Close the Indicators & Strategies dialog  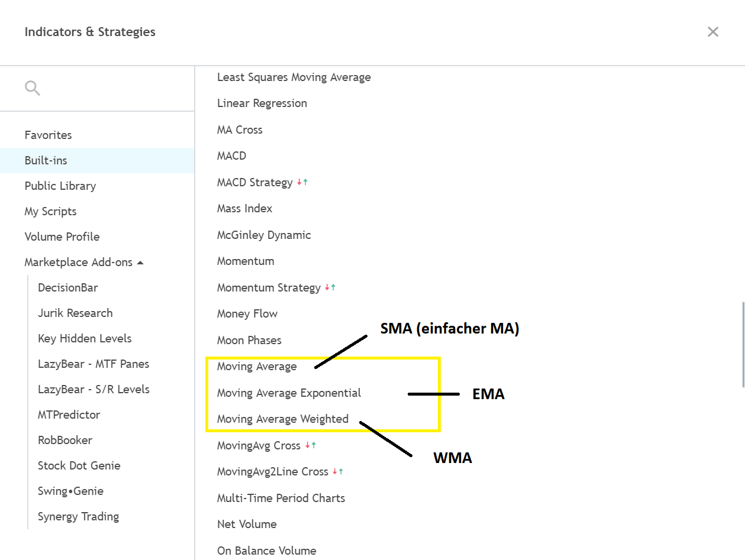coord(712,32)
